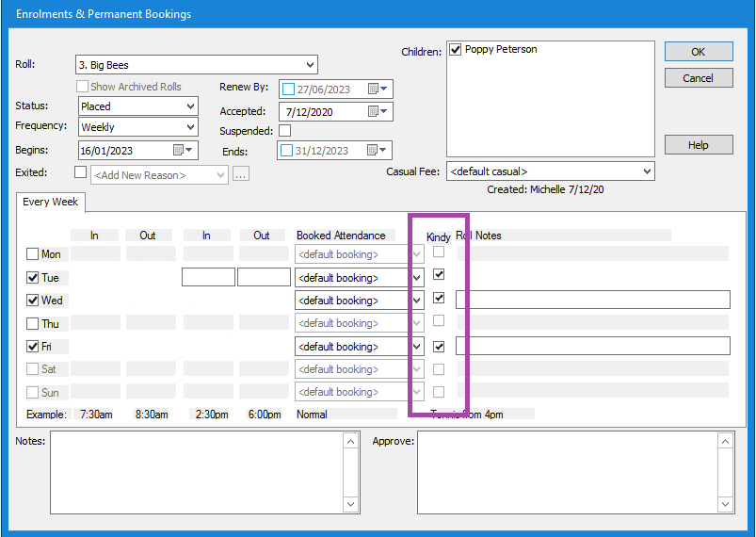Expand Wednesday's Booked Attendance dropdown
The width and height of the screenshot is (756, 537).
pyautogui.click(x=416, y=301)
